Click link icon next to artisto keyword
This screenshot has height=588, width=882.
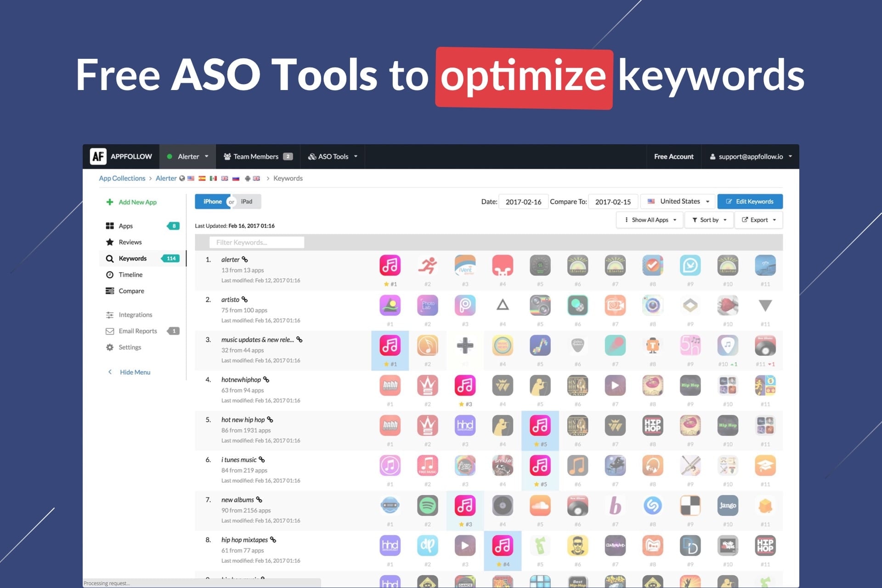coord(245,300)
